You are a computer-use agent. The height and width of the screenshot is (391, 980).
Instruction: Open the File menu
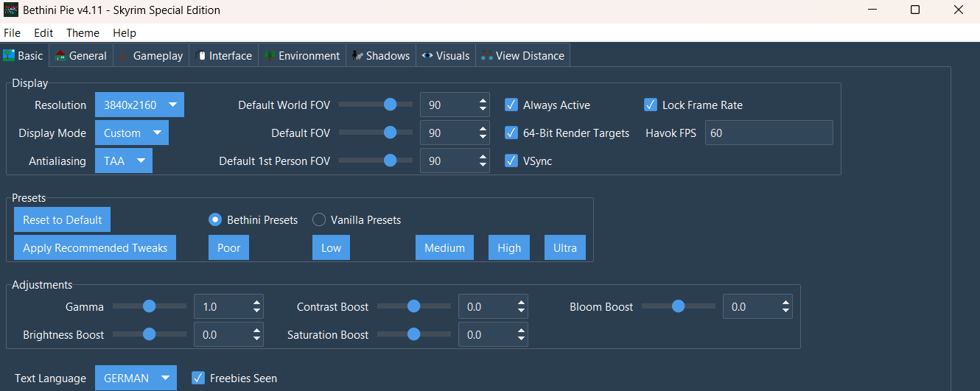pyautogui.click(x=13, y=32)
